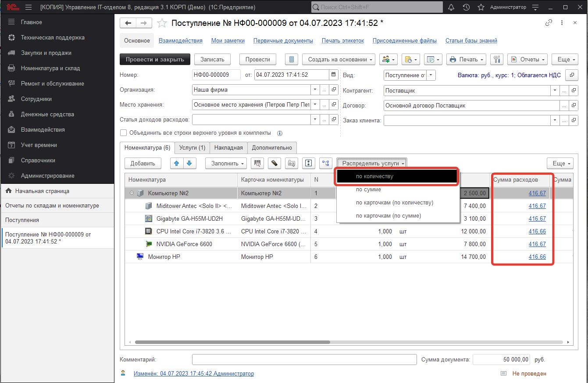Click the move row up arrow

(x=177, y=163)
